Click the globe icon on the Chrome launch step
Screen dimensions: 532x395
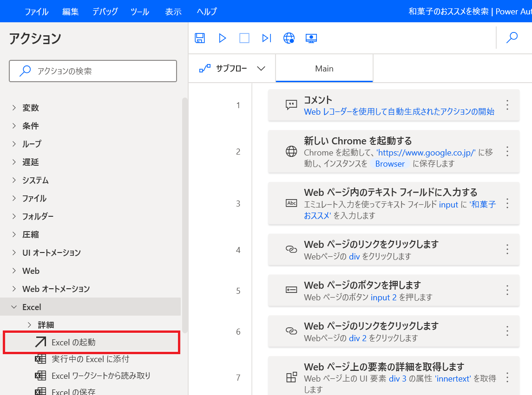(x=291, y=151)
